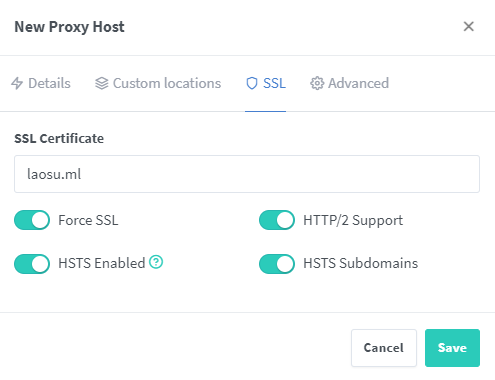Switch off HSTS Subdomains toggle

click(x=277, y=264)
